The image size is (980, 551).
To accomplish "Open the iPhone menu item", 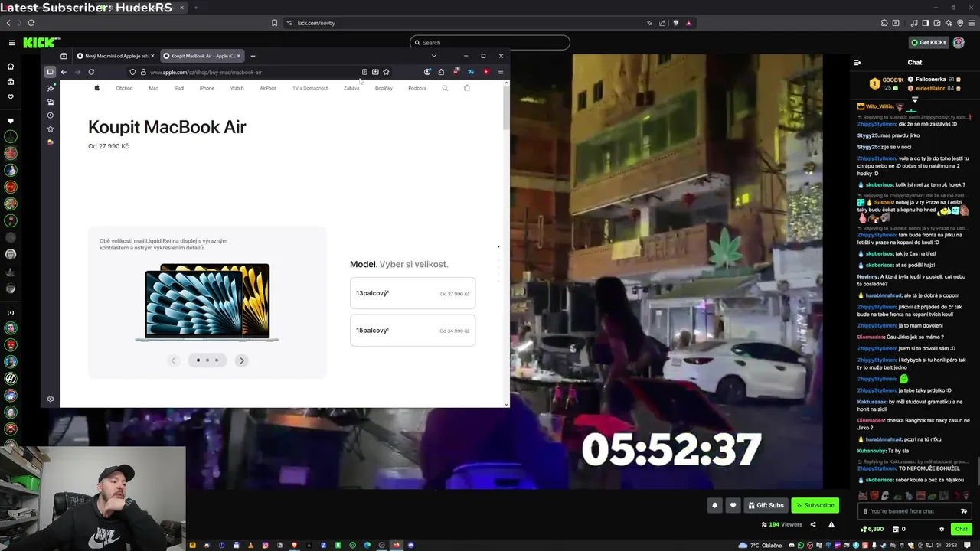I will [207, 88].
